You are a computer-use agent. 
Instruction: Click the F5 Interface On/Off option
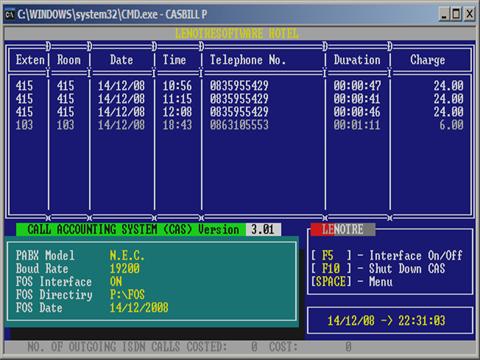(x=387, y=256)
